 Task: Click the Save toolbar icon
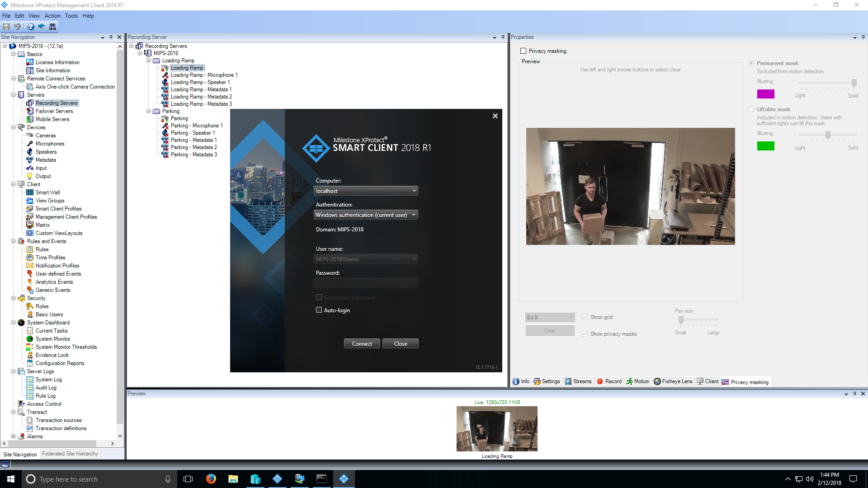[6, 27]
